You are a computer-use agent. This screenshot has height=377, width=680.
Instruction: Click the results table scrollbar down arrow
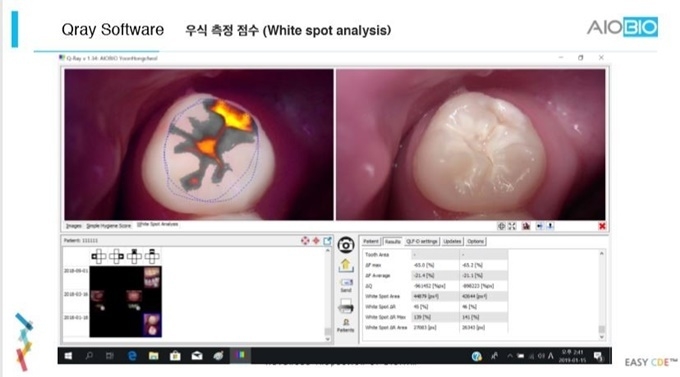tap(602, 337)
